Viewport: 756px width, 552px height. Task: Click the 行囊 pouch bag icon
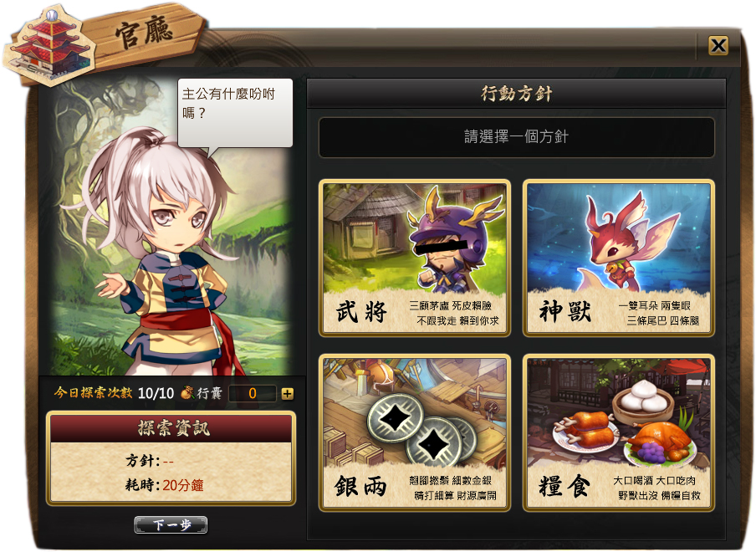tap(187, 393)
